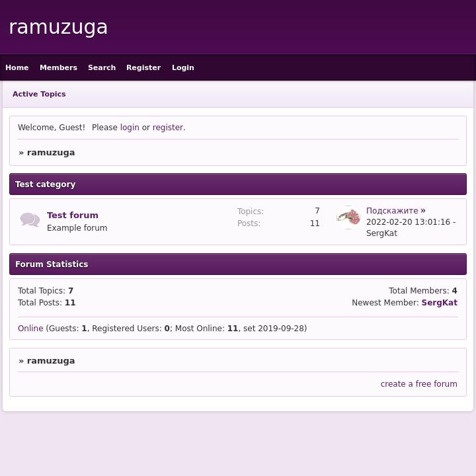Open the Online users link
Viewport: 476px width, 476px height.
pyautogui.click(x=30, y=329)
